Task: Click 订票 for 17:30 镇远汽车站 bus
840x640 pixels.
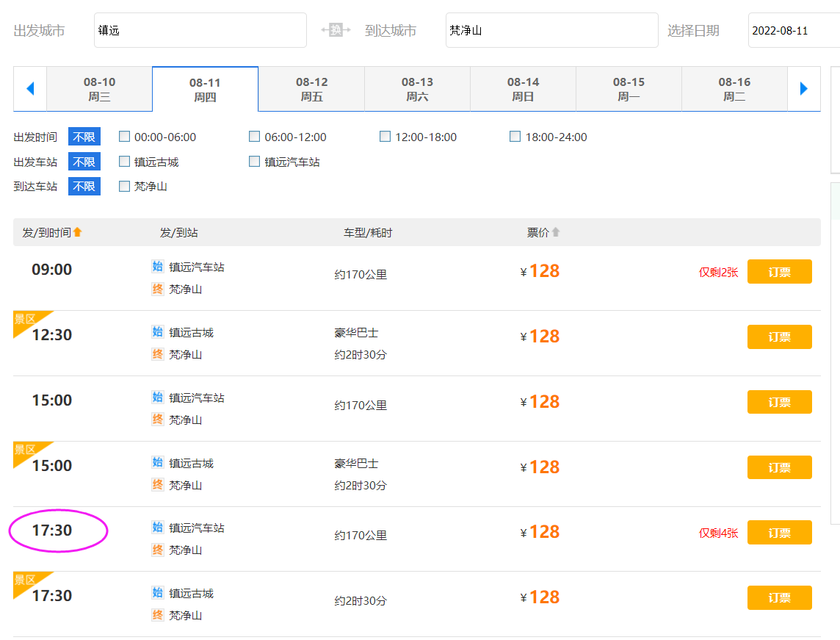Action: click(779, 533)
